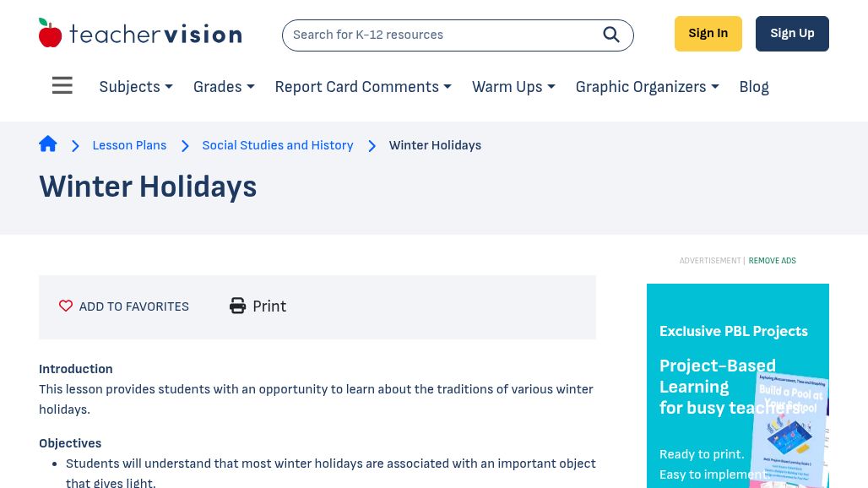Click the printer icon
The width and height of the screenshot is (868, 488).
238,306
